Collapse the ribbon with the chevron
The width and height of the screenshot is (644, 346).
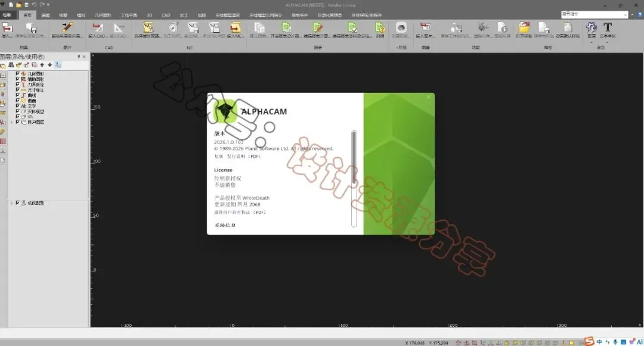pos(633,15)
